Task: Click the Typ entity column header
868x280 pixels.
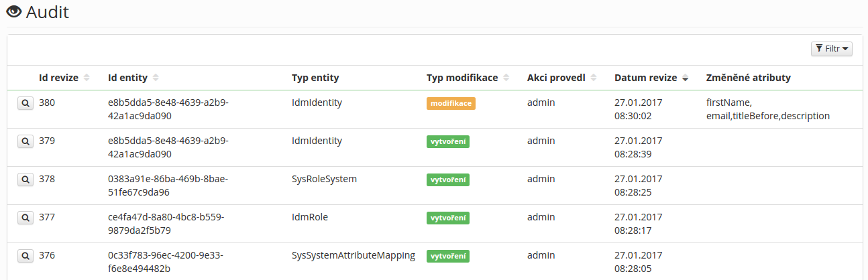Action: point(315,78)
